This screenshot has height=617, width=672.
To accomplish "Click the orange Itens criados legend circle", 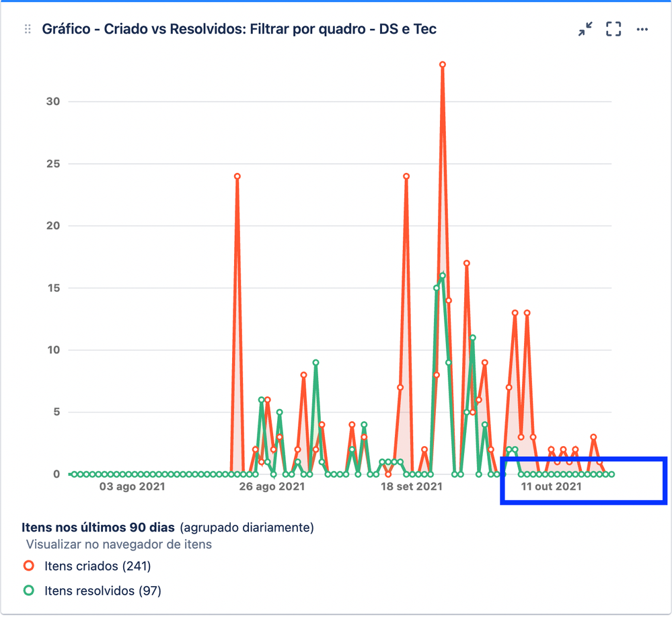I will [29, 566].
